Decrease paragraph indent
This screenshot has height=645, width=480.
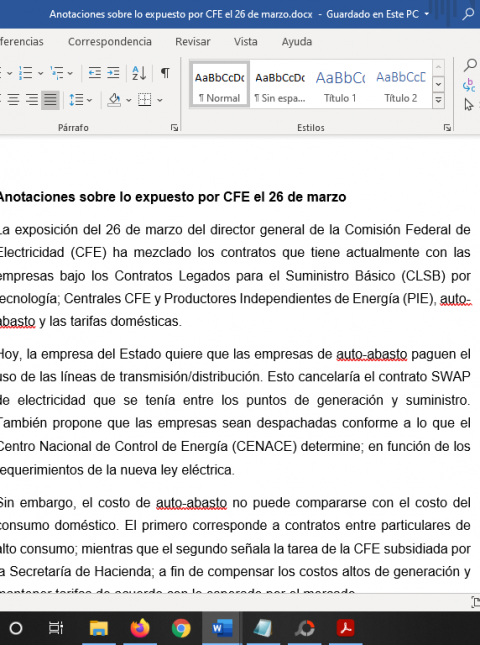[95, 73]
